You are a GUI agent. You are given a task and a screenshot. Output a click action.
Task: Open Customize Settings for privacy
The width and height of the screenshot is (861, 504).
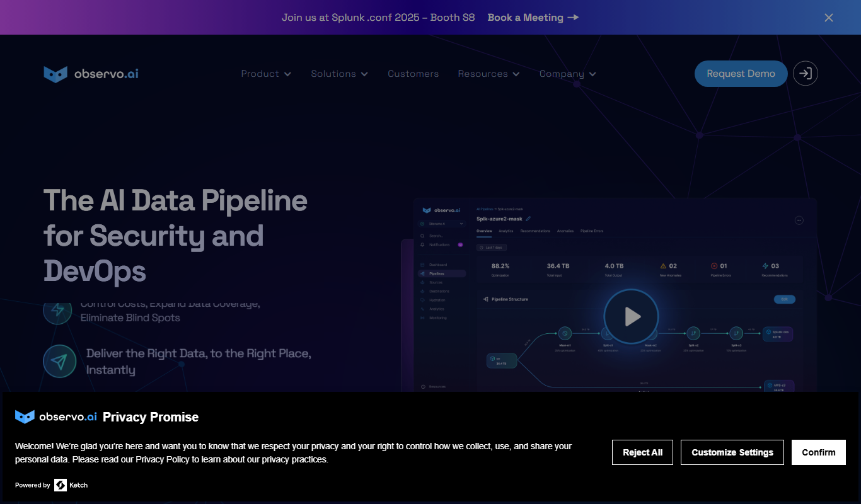coord(732,452)
